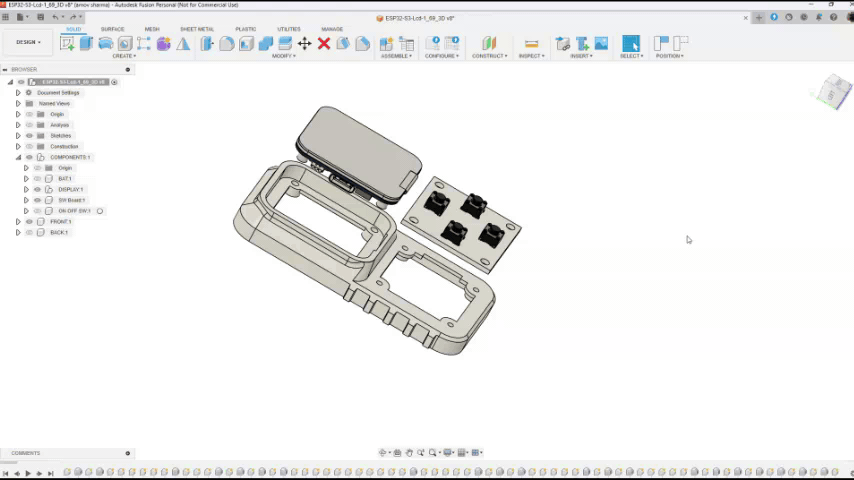Image resolution: width=854 pixels, height=480 pixels.
Task: Toggle visibility of ON OFF SW:1
Action: (38, 211)
